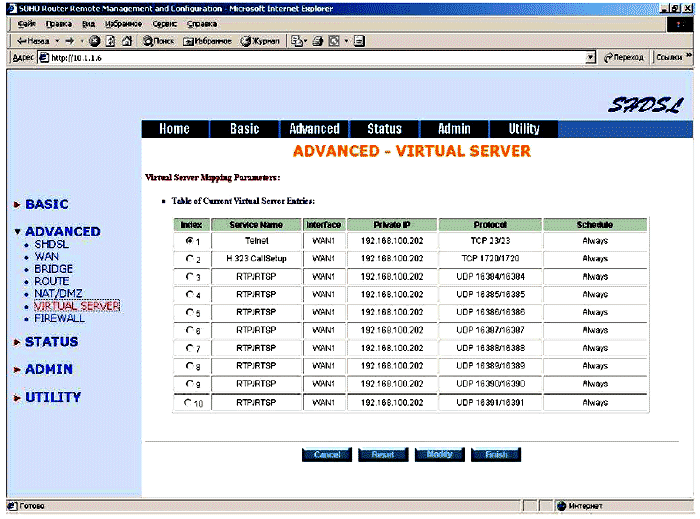Select virtual server entry index 2
Screen dimensions: 700x519
click(x=190, y=259)
